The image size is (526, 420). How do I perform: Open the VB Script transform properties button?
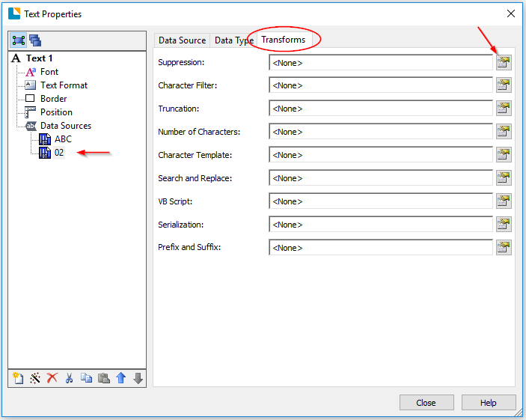504,201
